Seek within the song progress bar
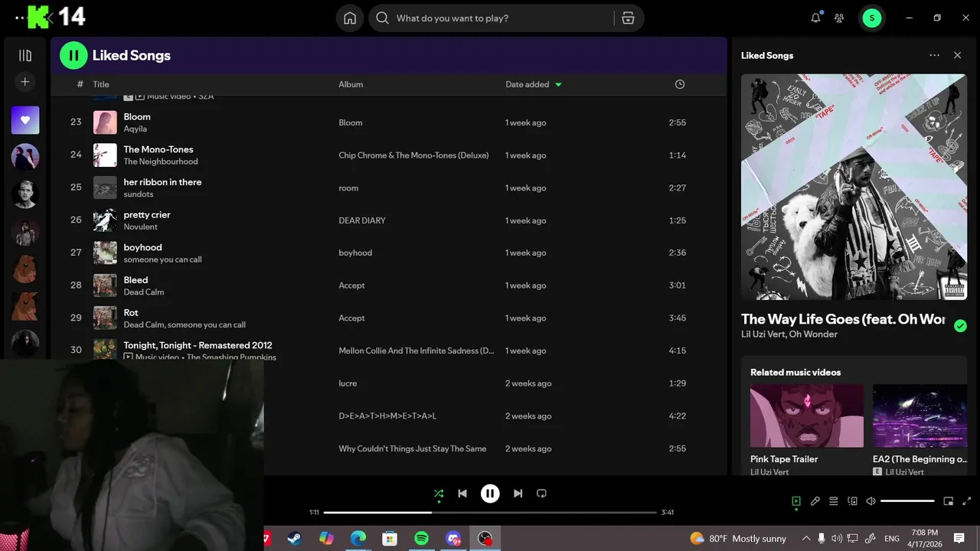This screenshot has height=551, width=980. [490, 512]
